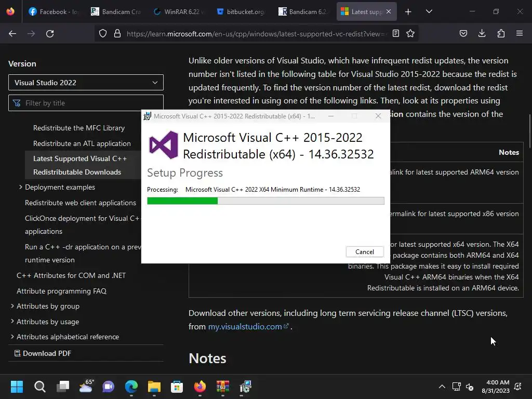This screenshot has height=399, width=532.
Task: Reload the current page
Action: [x=50, y=34]
